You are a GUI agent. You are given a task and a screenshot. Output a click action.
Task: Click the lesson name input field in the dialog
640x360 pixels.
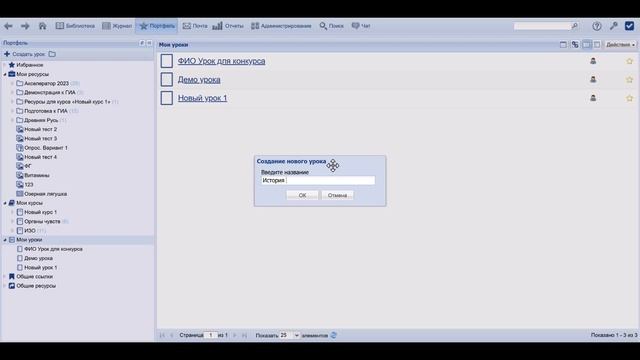pyautogui.click(x=318, y=180)
